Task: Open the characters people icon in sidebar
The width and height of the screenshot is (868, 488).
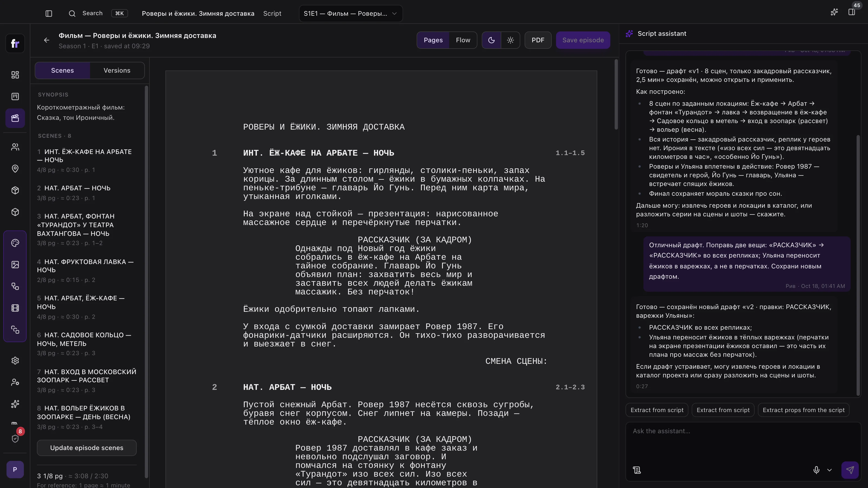Action: pos(15,147)
